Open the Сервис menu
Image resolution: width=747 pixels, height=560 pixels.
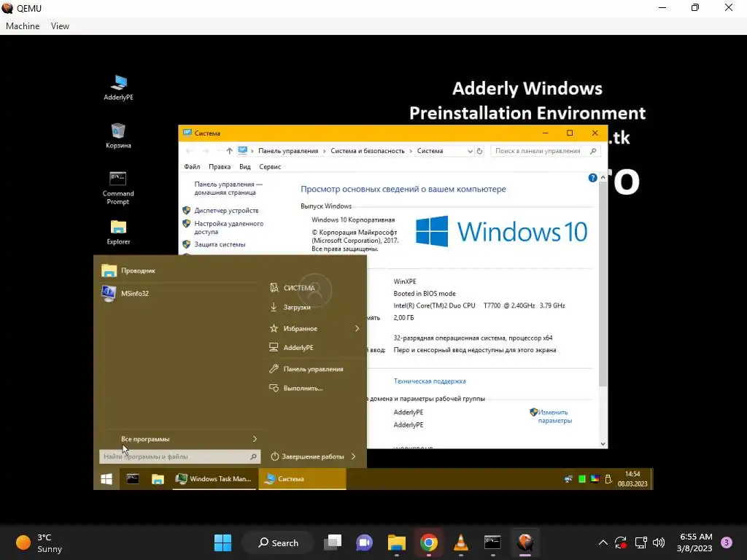(x=270, y=167)
